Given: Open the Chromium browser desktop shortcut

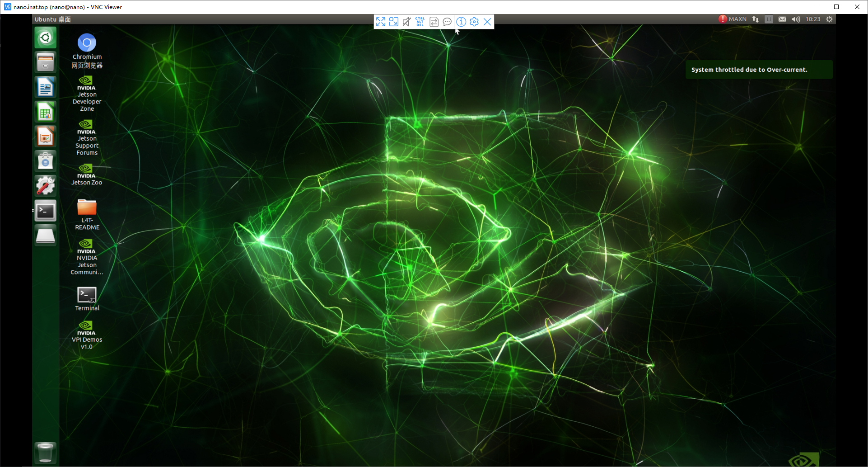Looking at the screenshot, I should 87,51.
